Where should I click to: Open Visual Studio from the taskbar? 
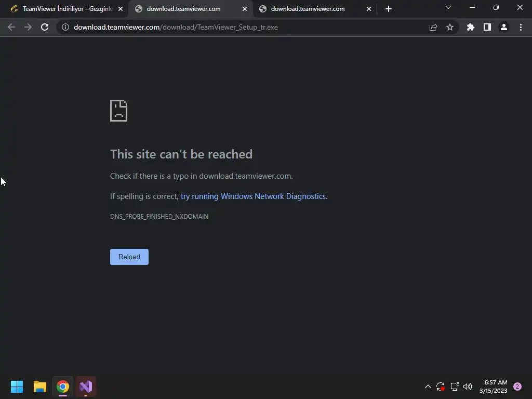click(x=86, y=387)
